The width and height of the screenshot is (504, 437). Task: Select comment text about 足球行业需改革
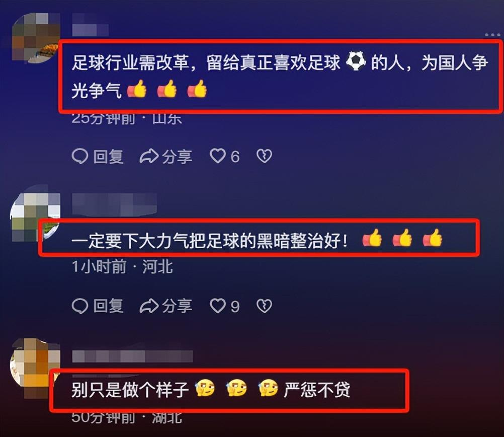(x=280, y=76)
